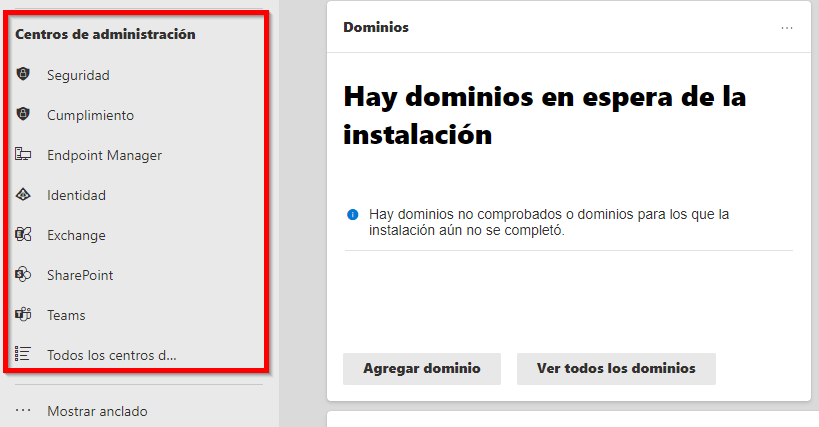This screenshot has height=427, width=819.
Task: Click the Exchange icon
Action: (x=23, y=234)
